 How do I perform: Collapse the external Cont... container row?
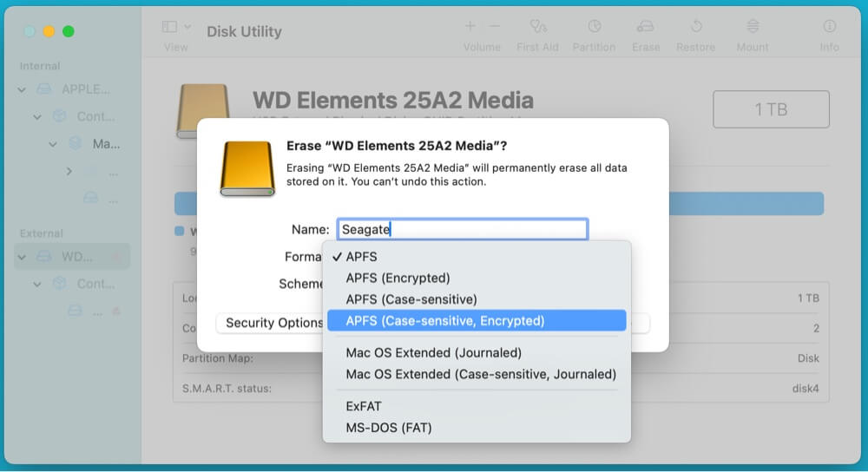click(x=37, y=285)
